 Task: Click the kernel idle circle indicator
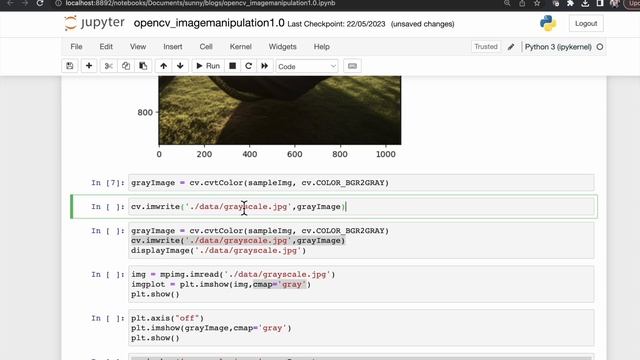point(600,47)
